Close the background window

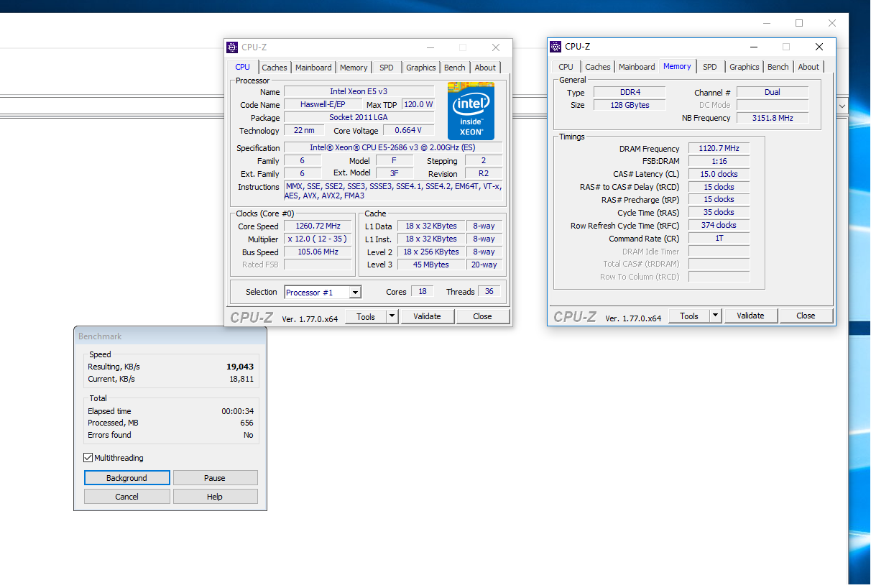click(832, 23)
